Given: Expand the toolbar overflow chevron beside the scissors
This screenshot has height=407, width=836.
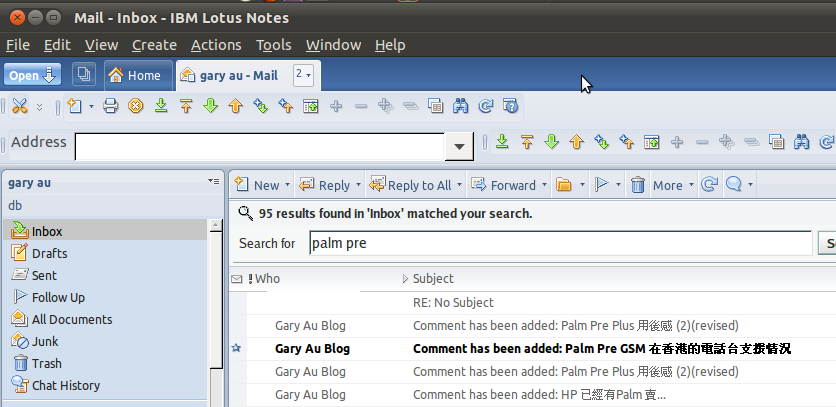Looking at the screenshot, I should coord(39,107).
